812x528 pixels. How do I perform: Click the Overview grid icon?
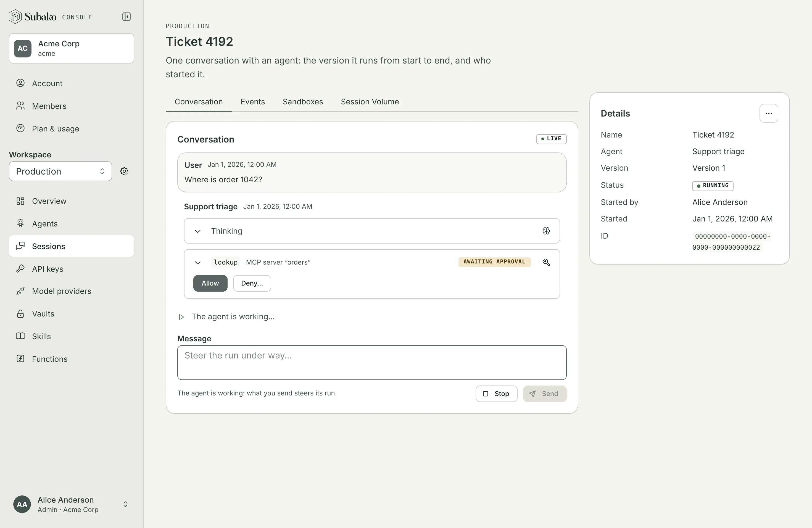pyautogui.click(x=20, y=201)
